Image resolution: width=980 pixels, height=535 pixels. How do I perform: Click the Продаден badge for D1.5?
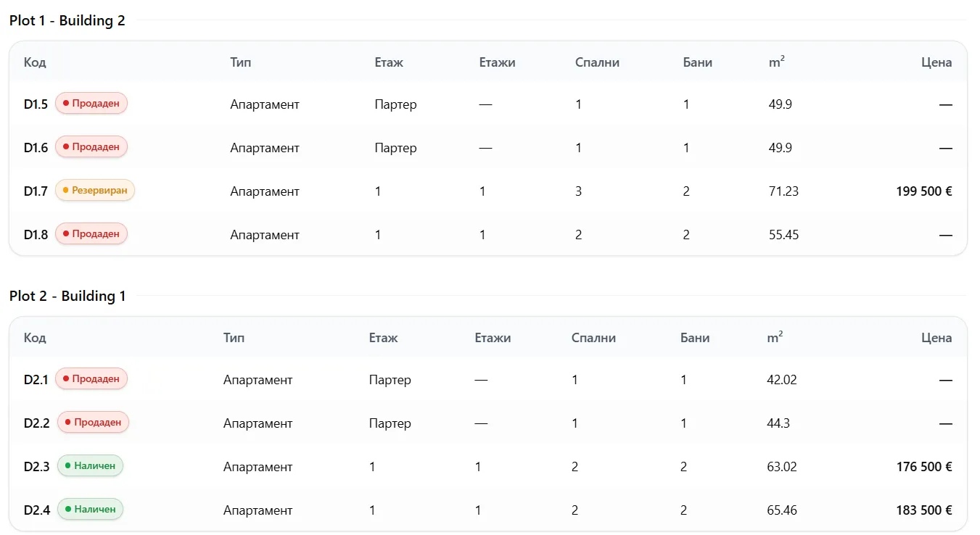coord(91,103)
